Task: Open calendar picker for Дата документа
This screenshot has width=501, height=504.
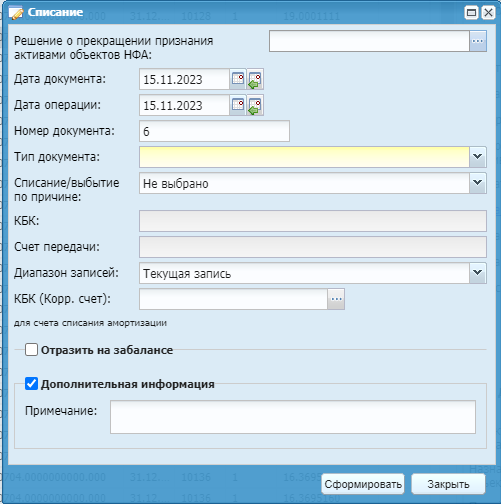Action: [x=238, y=79]
